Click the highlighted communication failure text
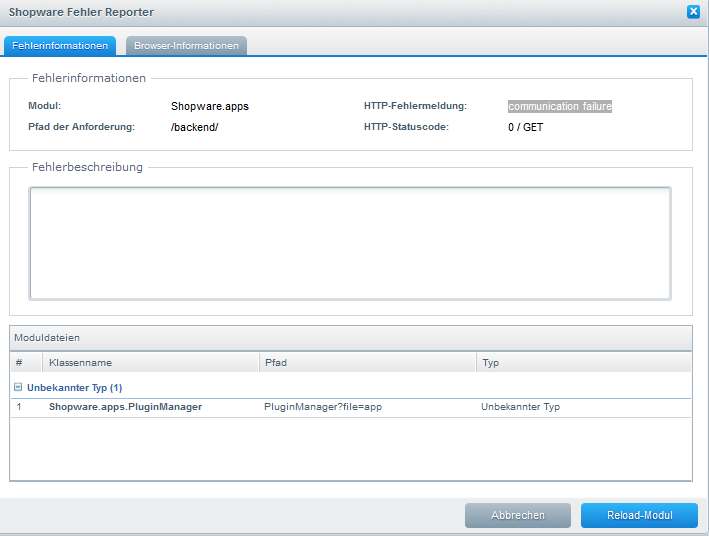 [560, 106]
